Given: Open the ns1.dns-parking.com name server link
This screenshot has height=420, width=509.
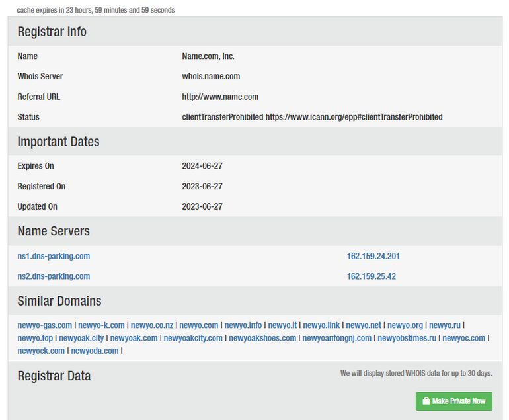Looking at the screenshot, I should (54, 256).
